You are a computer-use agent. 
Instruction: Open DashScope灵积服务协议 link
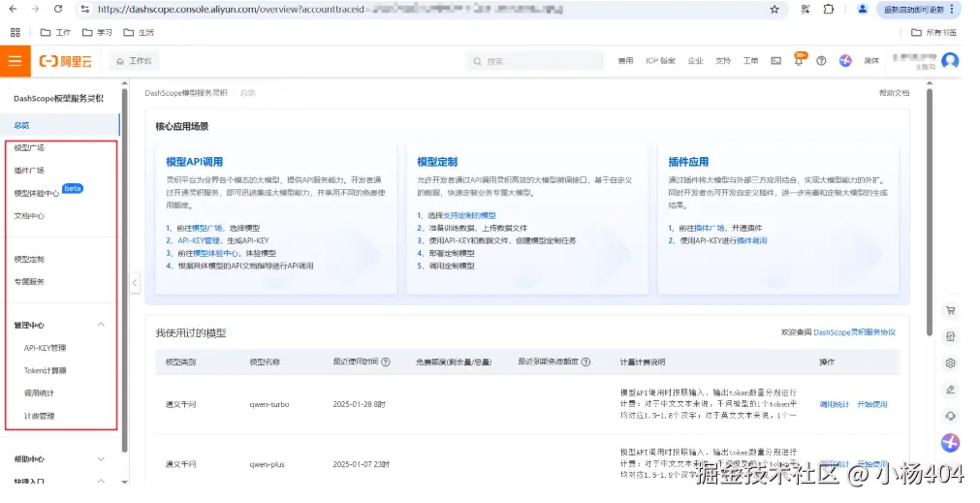(854, 332)
